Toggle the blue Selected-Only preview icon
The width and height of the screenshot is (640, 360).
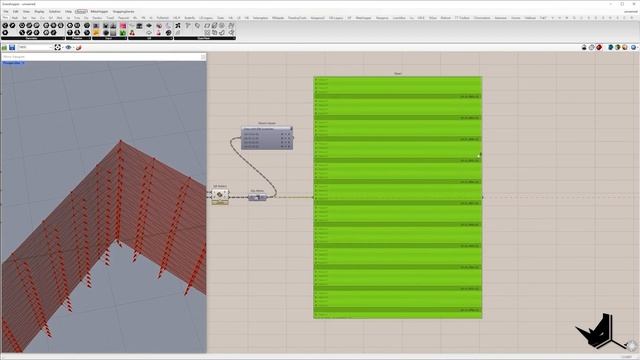(611, 48)
